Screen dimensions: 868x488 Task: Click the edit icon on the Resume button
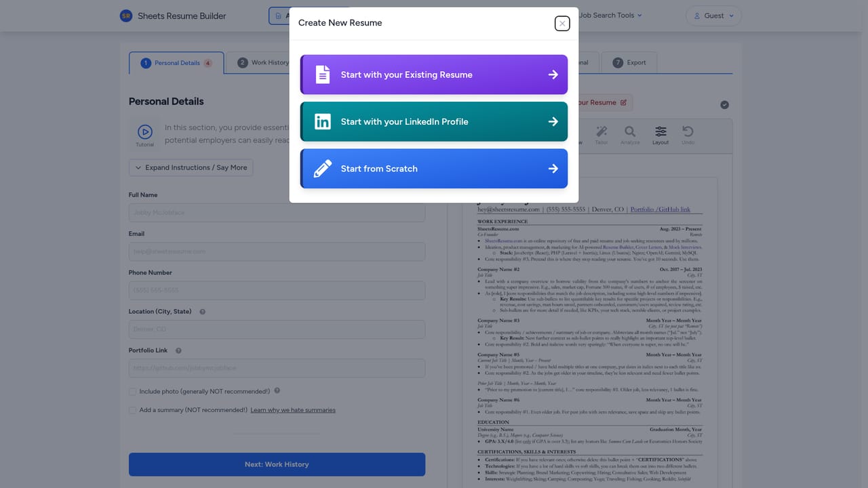pos(624,103)
